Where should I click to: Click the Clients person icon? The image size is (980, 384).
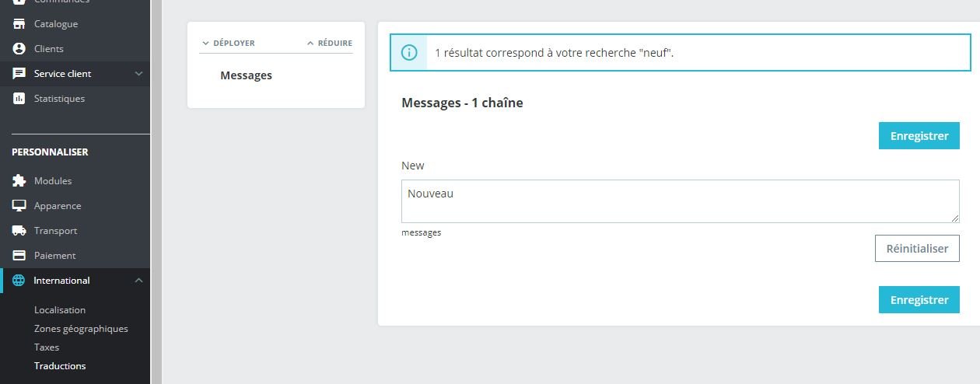[19, 49]
